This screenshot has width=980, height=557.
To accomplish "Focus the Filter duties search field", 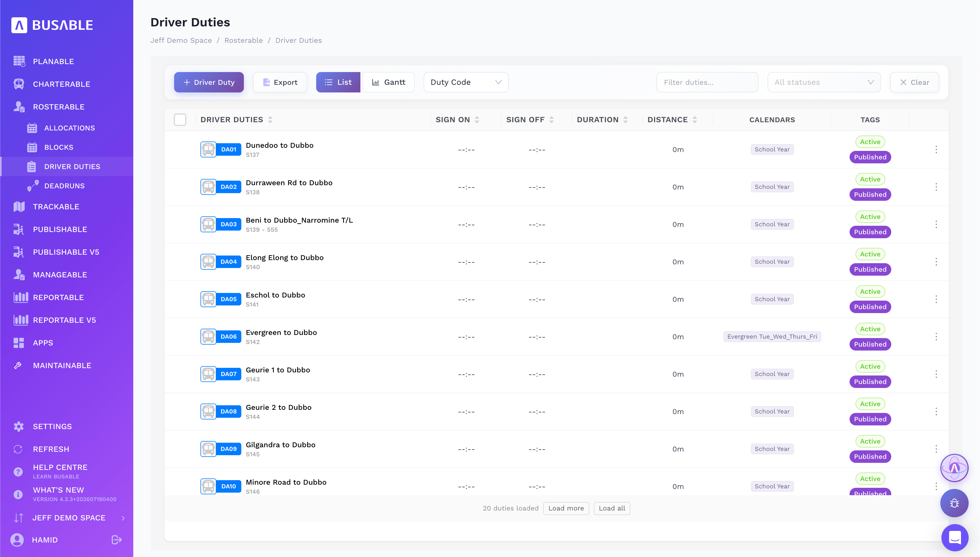I will pos(707,82).
